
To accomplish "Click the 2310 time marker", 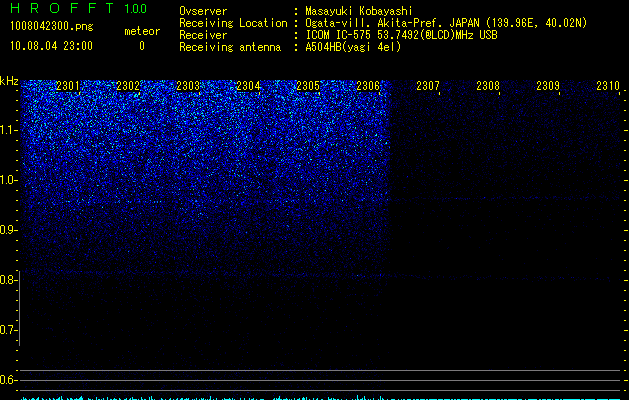I will pos(608,86).
